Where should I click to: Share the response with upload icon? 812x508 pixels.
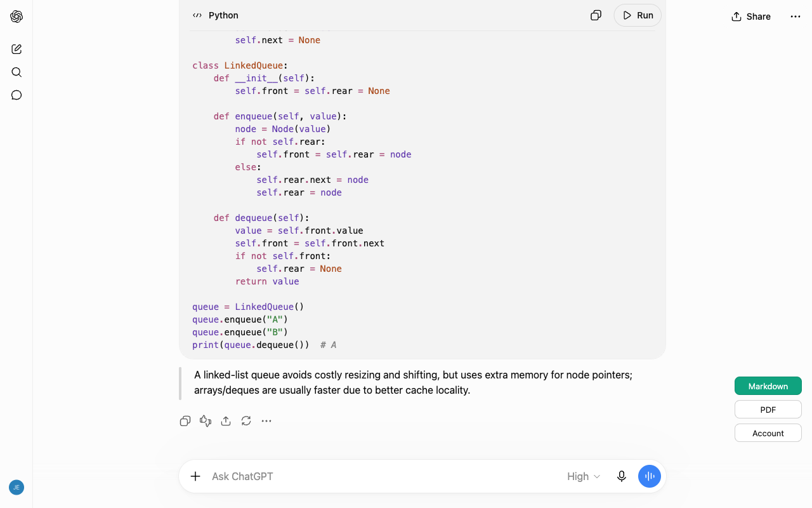[226, 421]
